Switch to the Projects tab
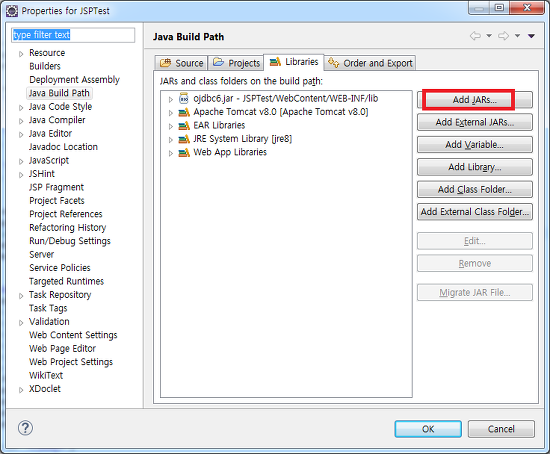The image size is (550, 454). [x=236, y=63]
